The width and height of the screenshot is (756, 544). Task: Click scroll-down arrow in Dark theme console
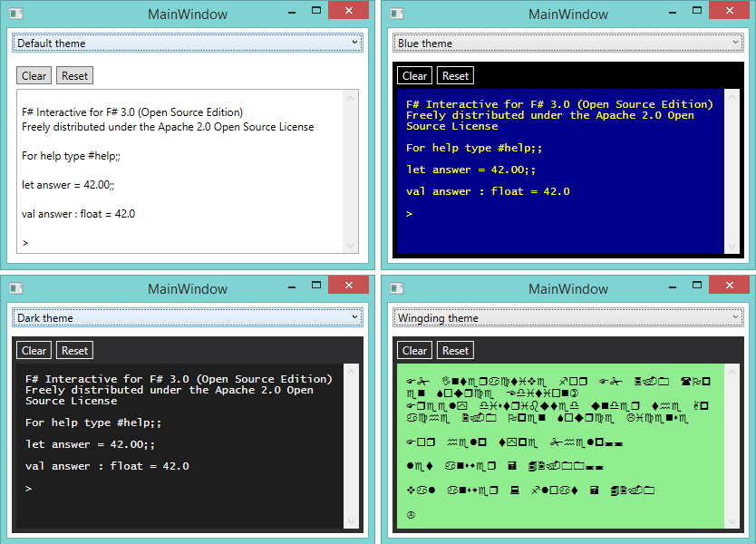coord(351,520)
